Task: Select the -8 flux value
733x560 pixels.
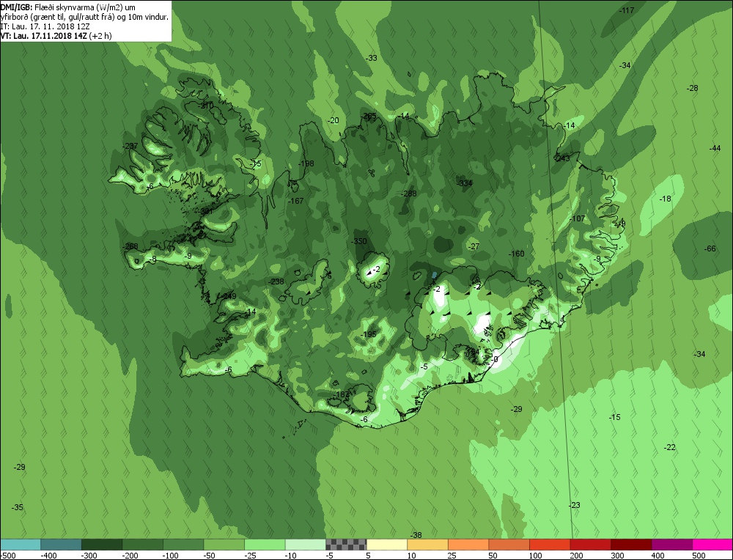Action: click(152, 259)
